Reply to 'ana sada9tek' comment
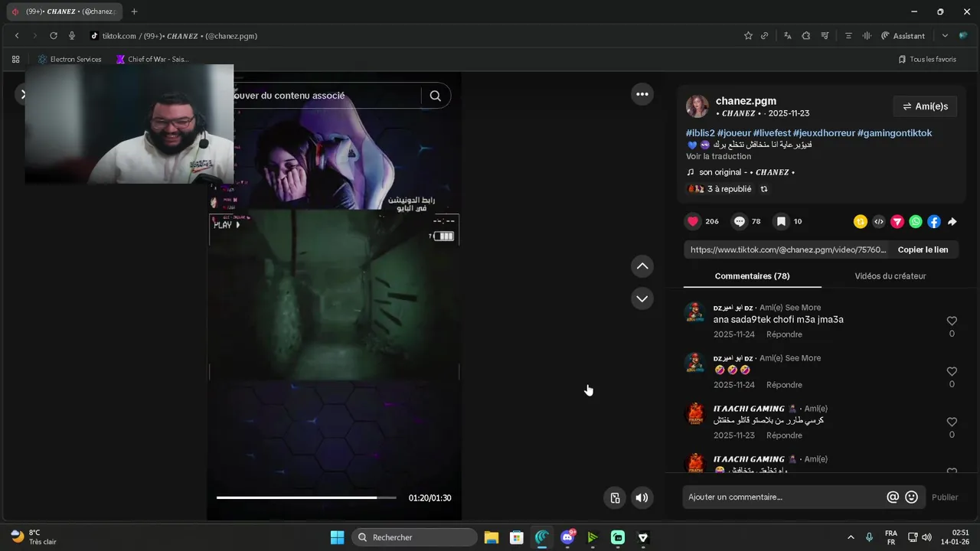The image size is (980, 551). [x=784, y=334]
